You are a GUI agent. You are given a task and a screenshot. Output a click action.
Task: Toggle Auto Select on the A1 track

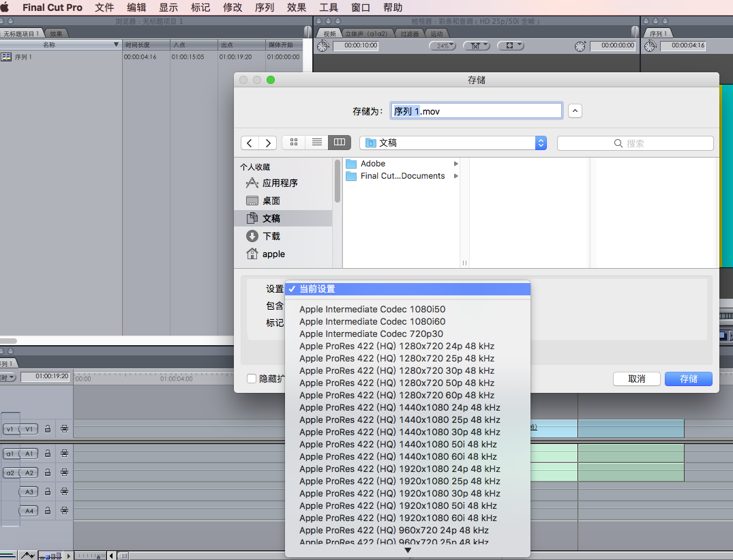point(65,454)
